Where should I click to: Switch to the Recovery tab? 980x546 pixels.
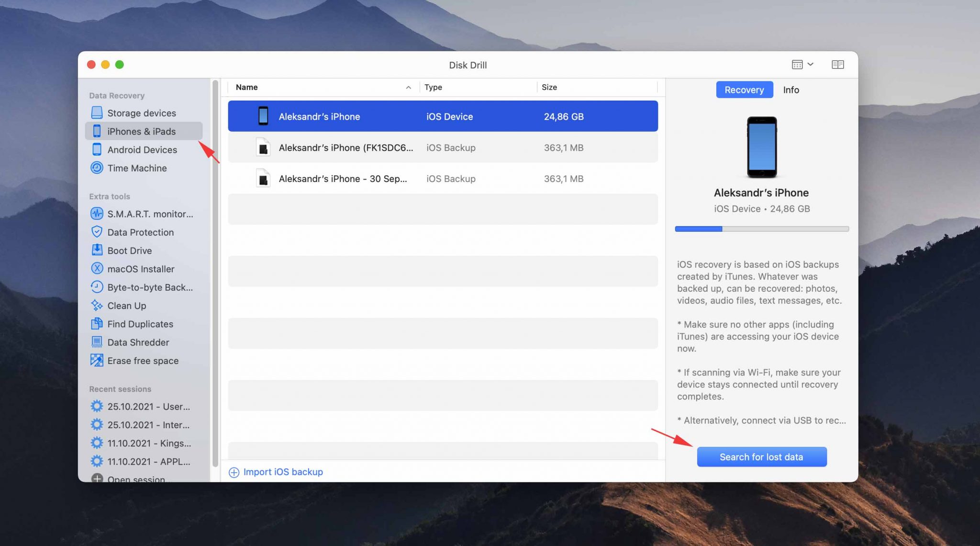tap(744, 90)
